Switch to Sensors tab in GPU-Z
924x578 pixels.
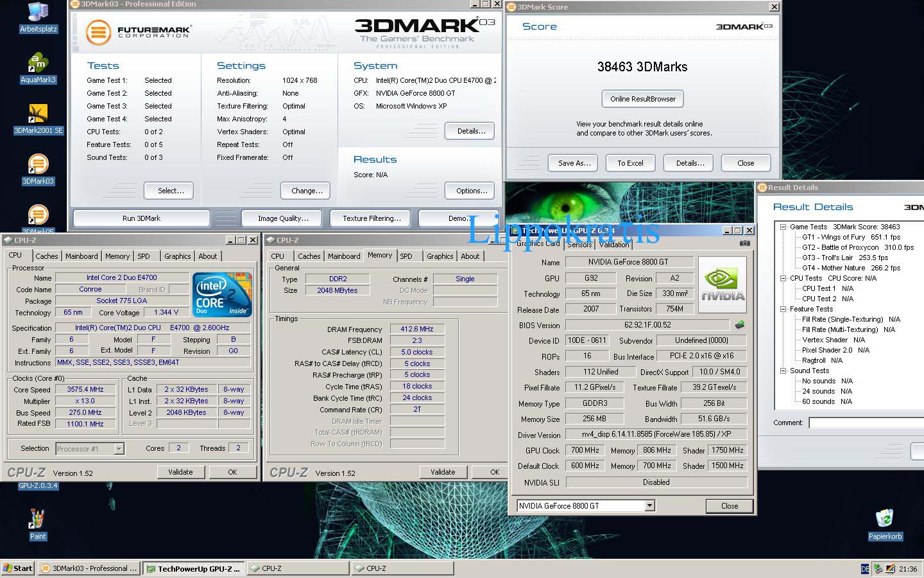coord(579,245)
